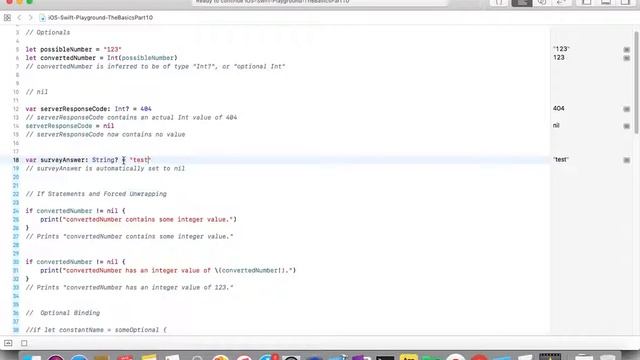
Task: Go forward with the right arrow
Action: 30,18
